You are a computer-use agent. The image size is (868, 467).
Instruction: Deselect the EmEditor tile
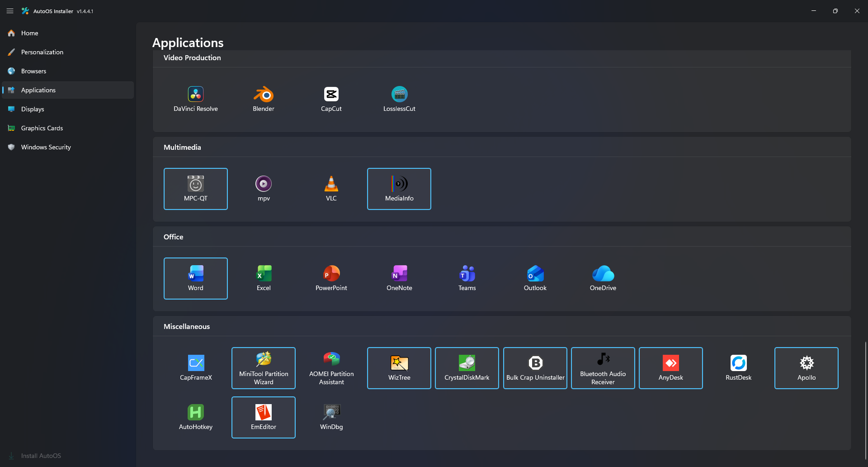[264, 417]
